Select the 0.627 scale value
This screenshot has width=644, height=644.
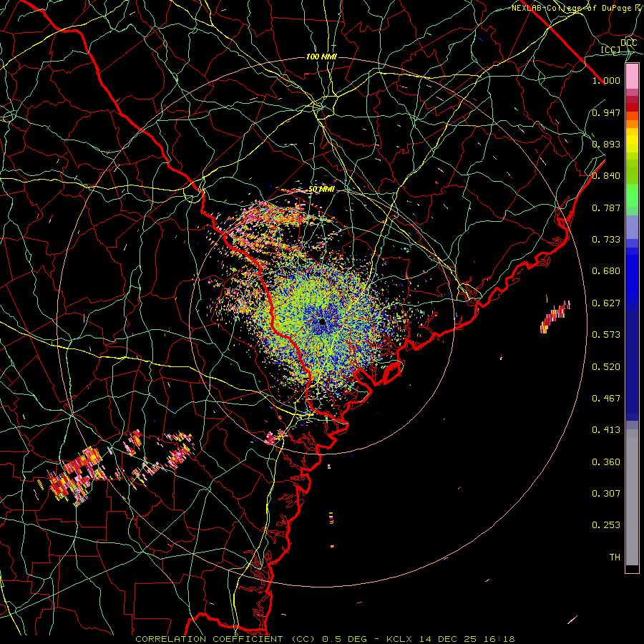(606, 303)
